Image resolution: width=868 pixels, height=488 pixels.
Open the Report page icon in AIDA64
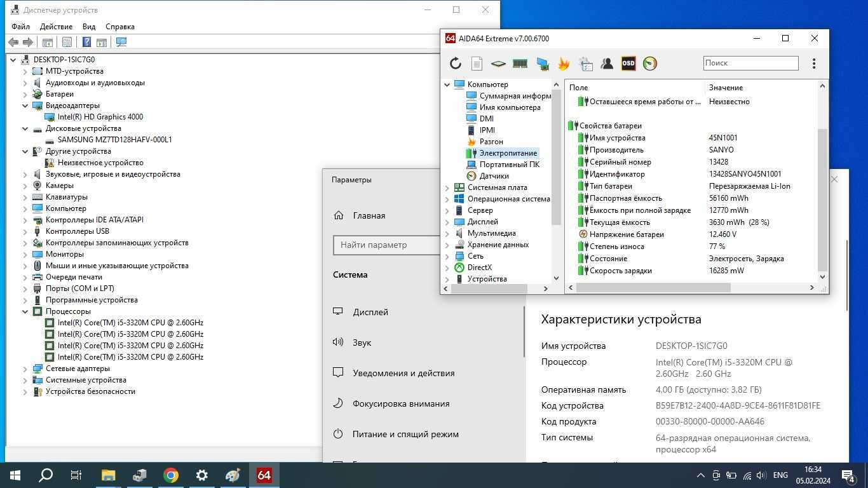pyautogui.click(x=477, y=63)
